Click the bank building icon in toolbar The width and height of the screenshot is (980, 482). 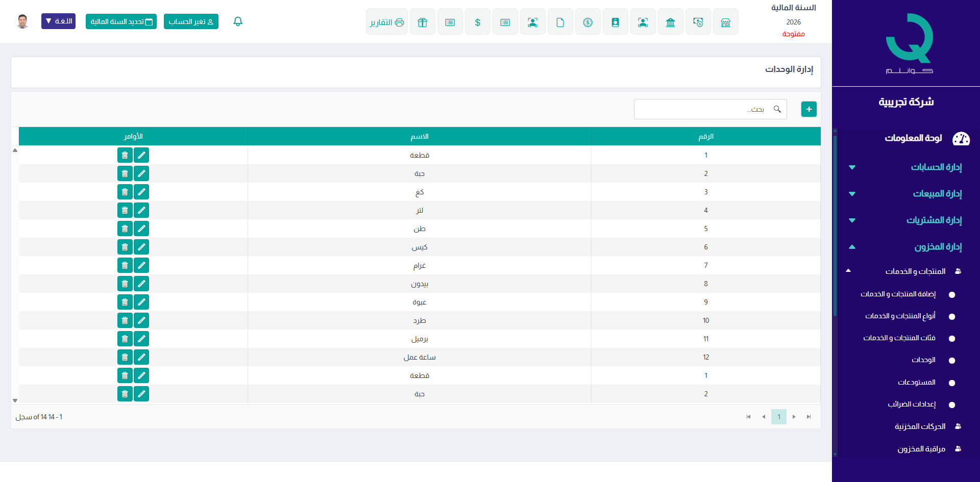670,22
